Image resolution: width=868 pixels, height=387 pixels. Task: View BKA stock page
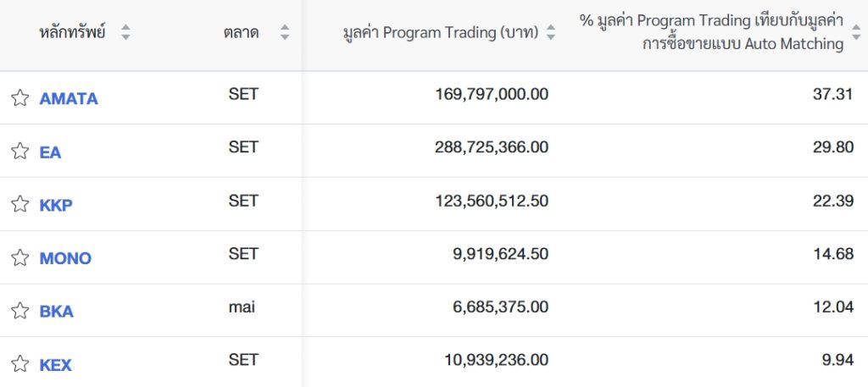pyautogui.click(x=57, y=312)
